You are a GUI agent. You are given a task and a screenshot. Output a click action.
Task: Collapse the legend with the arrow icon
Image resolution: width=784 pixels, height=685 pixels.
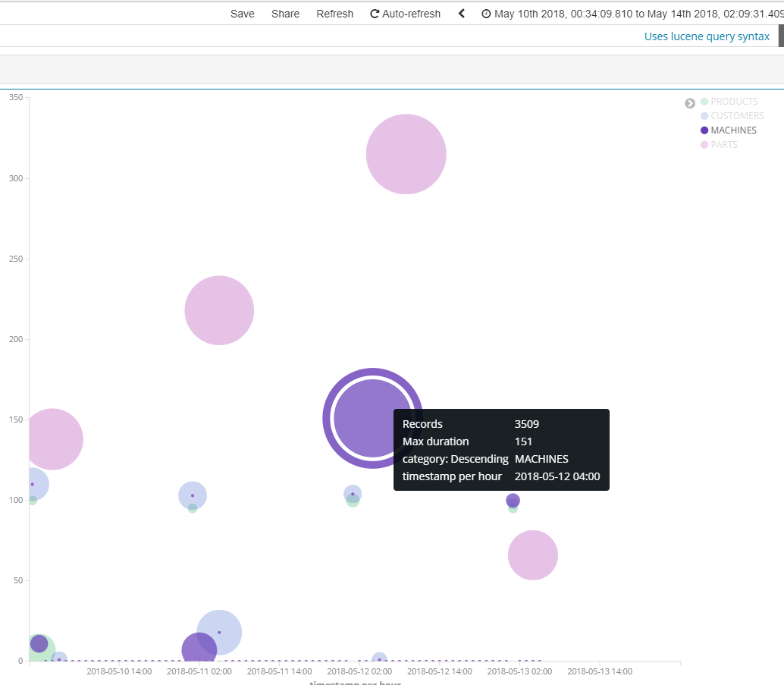click(x=690, y=103)
